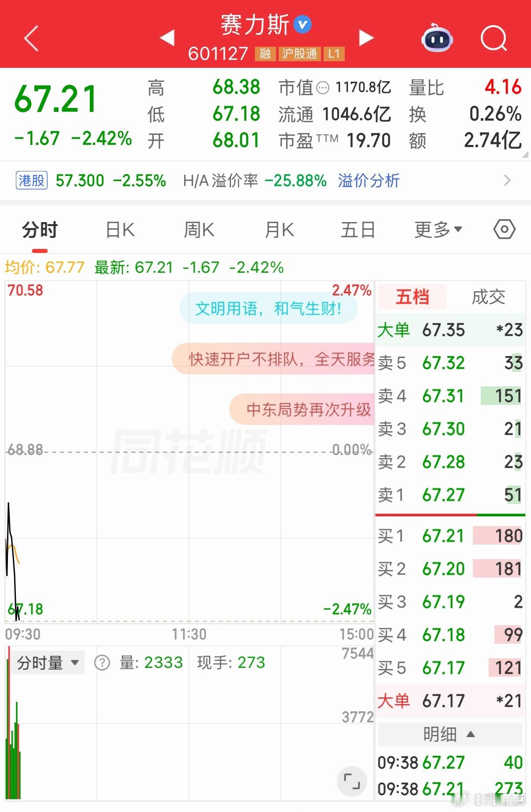Screen dimensions: 531x812
Task: Open the 更多 chart period dropdown
Action: coord(438,230)
